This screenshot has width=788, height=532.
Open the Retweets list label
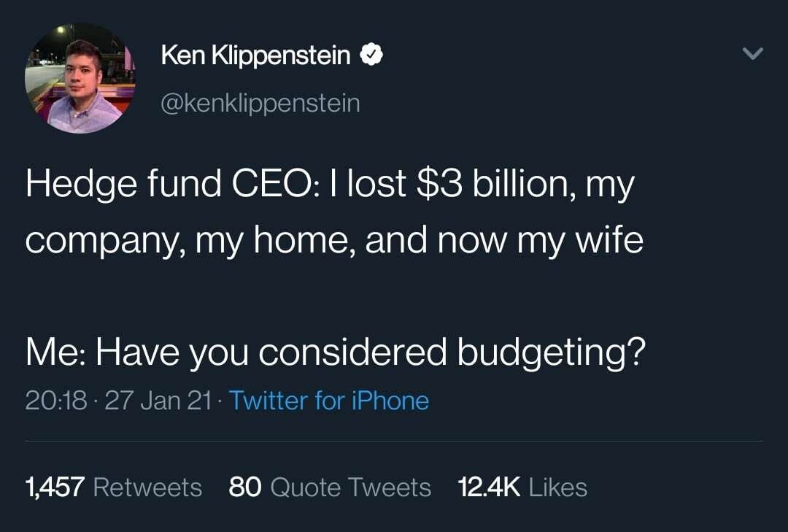pyautogui.click(x=147, y=487)
